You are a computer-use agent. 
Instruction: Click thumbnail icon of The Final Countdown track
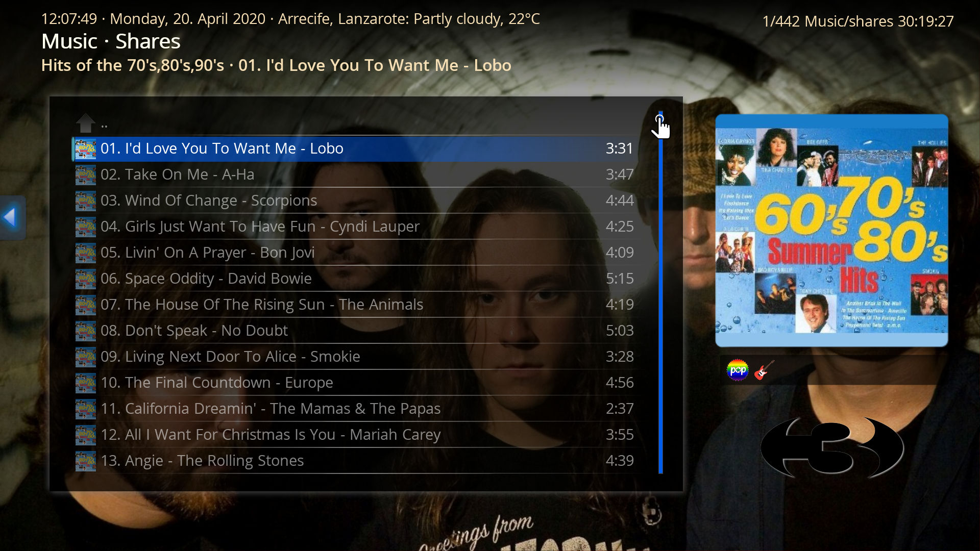click(85, 383)
